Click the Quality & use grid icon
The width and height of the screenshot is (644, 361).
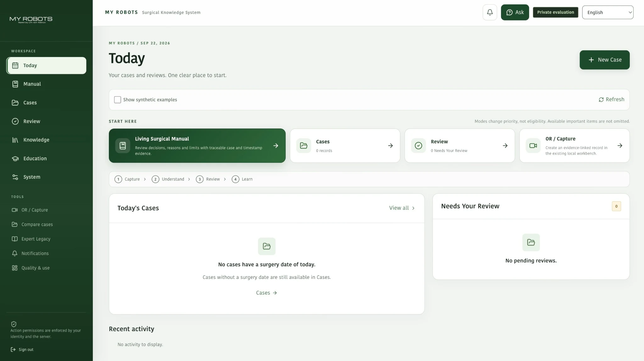[15, 268]
